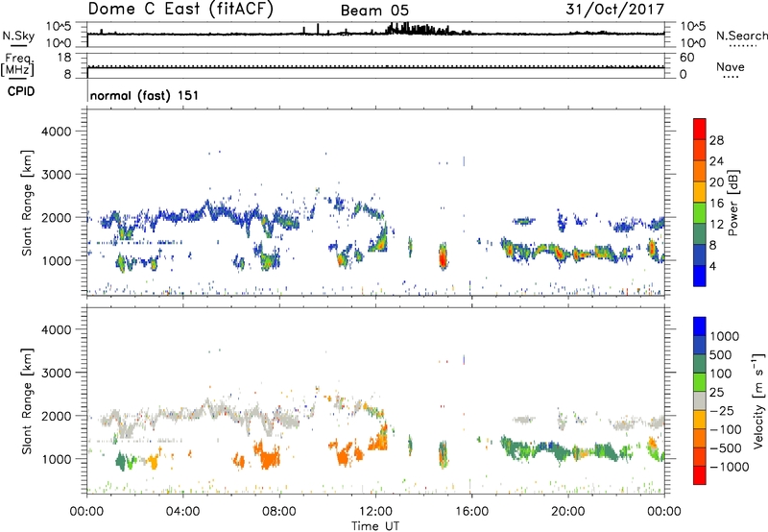Click the '16' label on Power colorbar
This screenshot has height=532, width=768.
(716, 204)
